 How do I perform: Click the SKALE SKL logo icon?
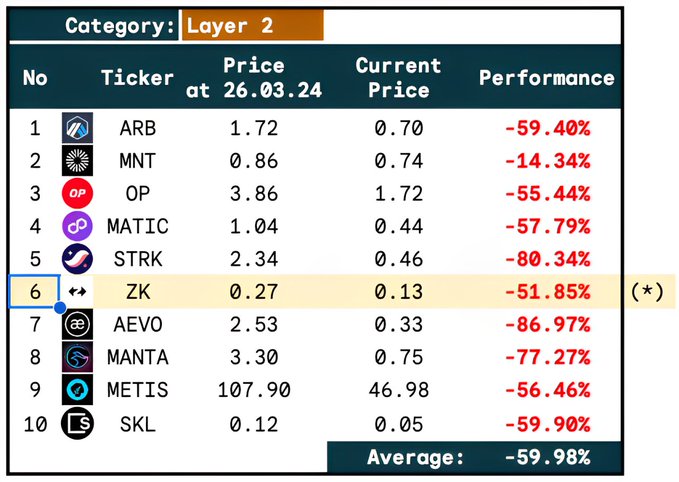coord(77,423)
